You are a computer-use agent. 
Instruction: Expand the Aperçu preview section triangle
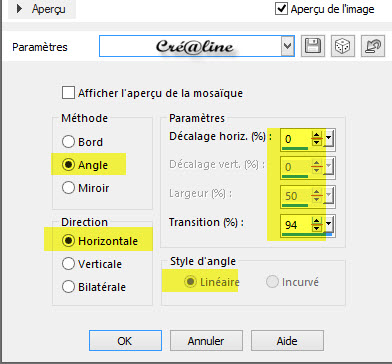tap(19, 9)
